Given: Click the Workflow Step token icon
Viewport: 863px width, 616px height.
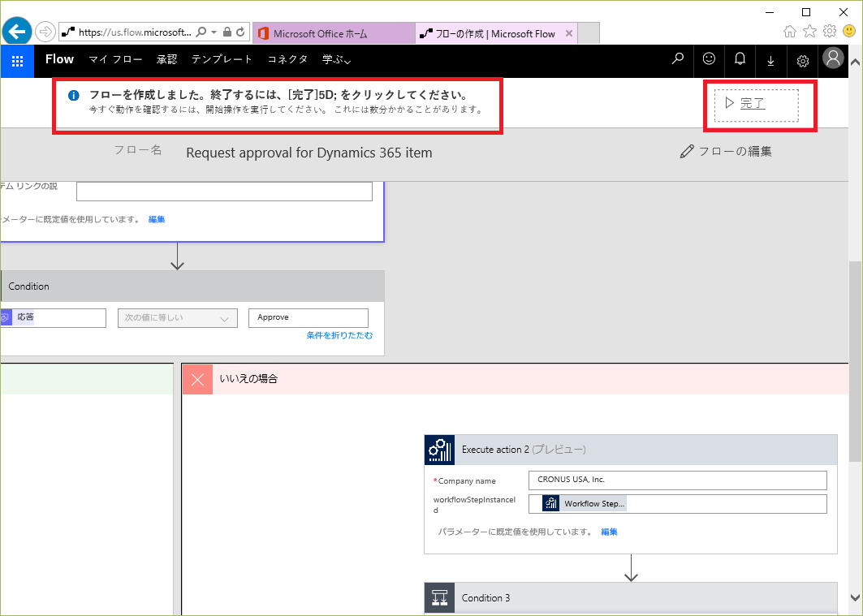Looking at the screenshot, I should coord(550,504).
